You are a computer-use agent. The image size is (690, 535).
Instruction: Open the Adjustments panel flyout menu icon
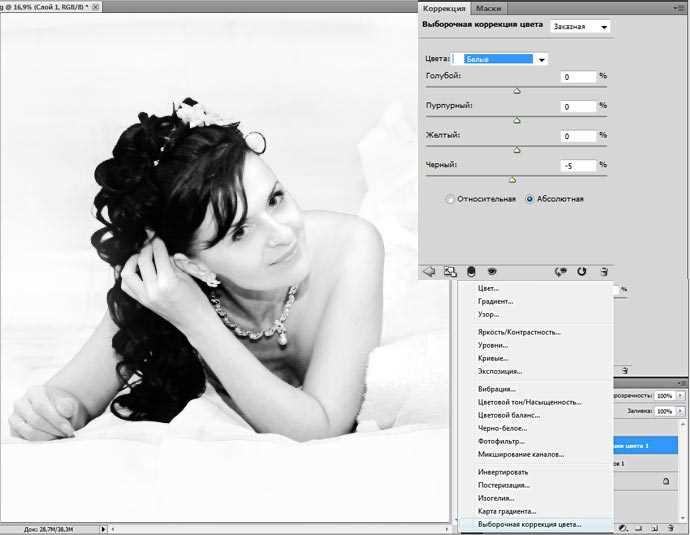[x=679, y=8]
